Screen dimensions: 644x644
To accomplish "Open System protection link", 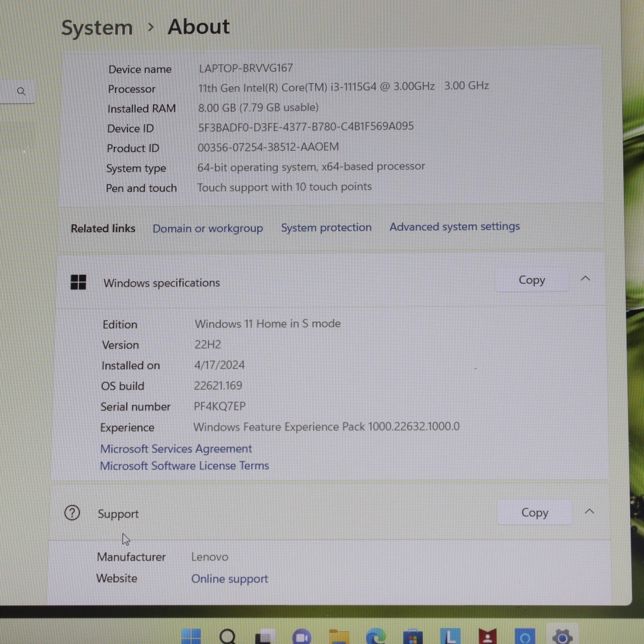I will coord(326,228).
